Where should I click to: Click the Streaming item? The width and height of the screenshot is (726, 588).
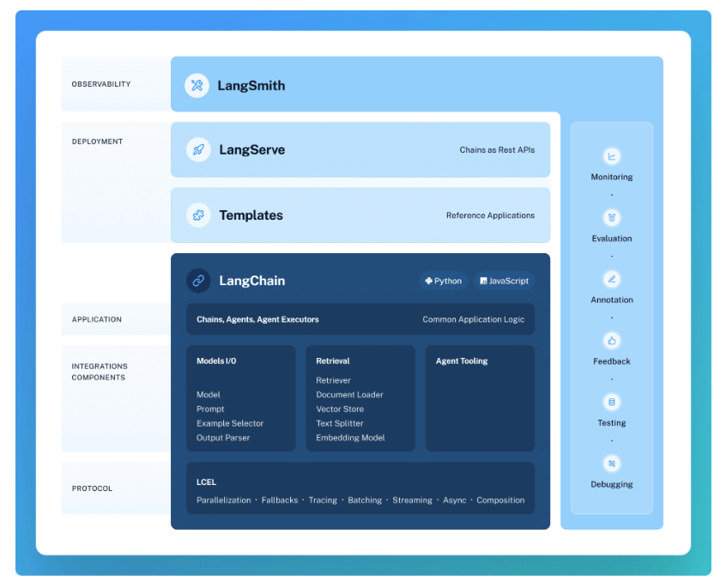click(x=412, y=500)
